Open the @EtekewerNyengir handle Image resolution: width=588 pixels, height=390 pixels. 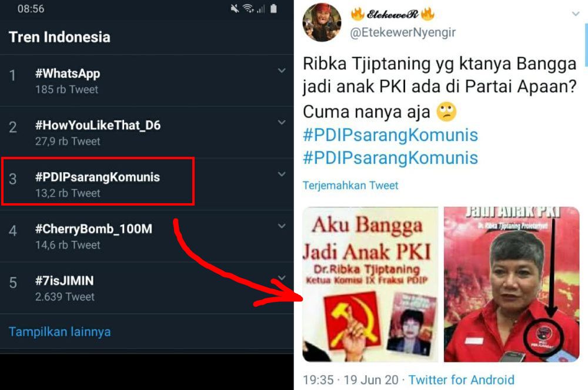click(x=403, y=33)
